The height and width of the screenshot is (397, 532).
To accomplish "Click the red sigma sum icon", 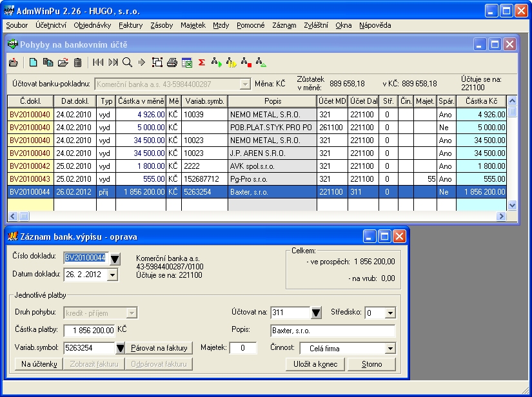I will pos(202,63).
